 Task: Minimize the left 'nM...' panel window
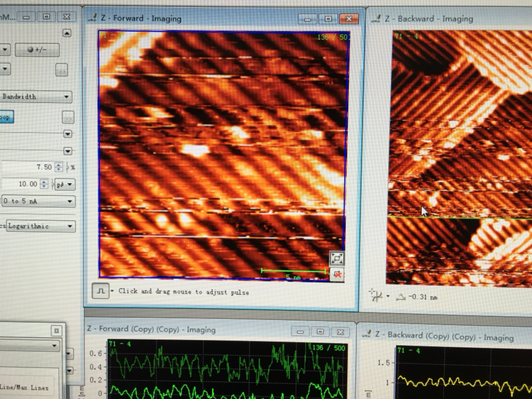(x=26, y=16)
